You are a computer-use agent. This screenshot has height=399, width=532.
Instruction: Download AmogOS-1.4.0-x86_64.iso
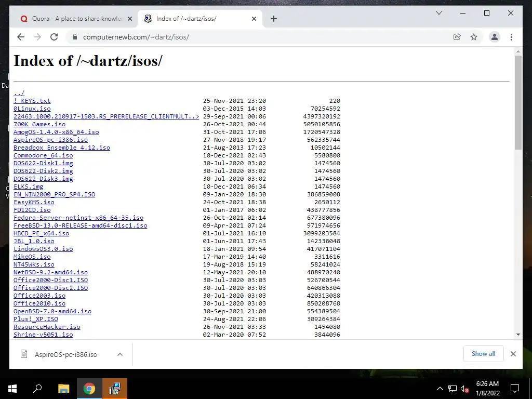pyautogui.click(x=56, y=132)
